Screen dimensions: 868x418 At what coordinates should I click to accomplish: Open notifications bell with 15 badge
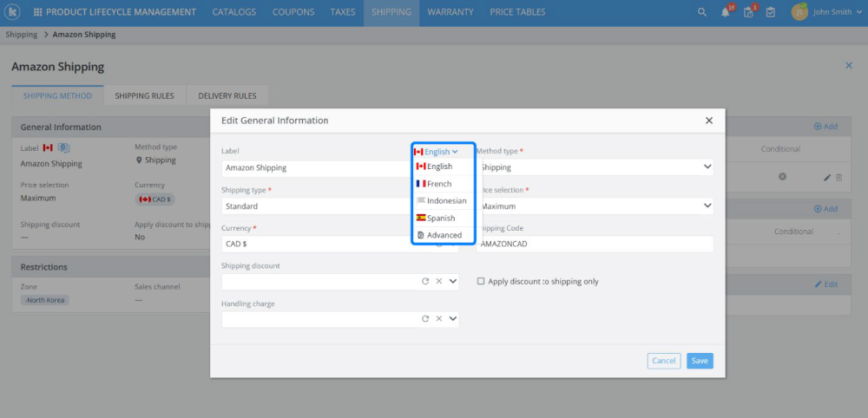[x=726, y=12]
